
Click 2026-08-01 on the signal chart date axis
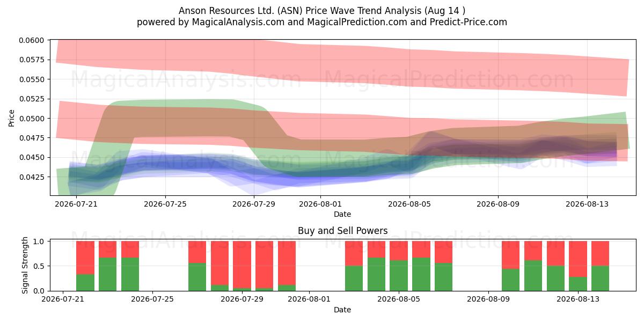coord(310,299)
